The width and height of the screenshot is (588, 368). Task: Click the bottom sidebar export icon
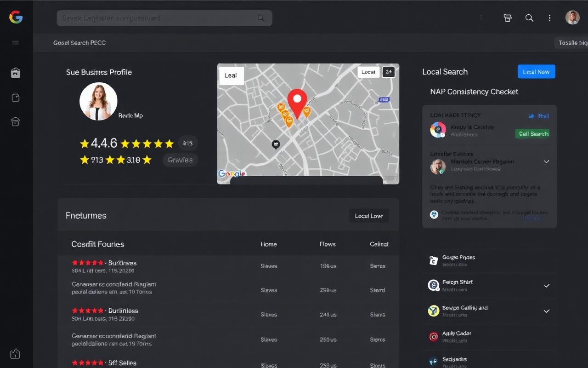[15, 353]
